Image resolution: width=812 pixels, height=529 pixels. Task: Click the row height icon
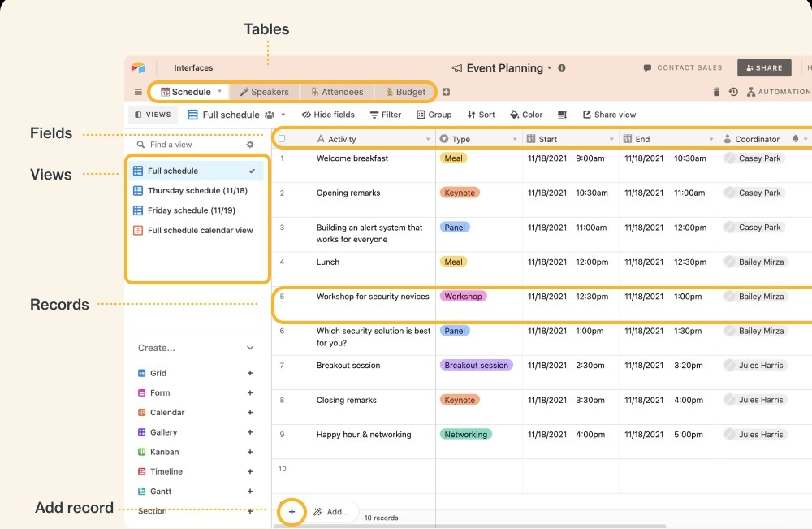[x=563, y=115]
